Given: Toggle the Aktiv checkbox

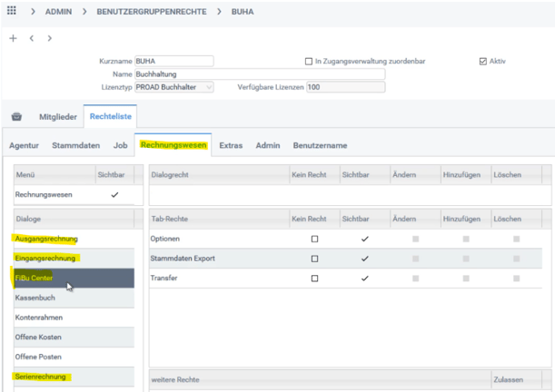Looking at the screenshot, I should 483,62.
